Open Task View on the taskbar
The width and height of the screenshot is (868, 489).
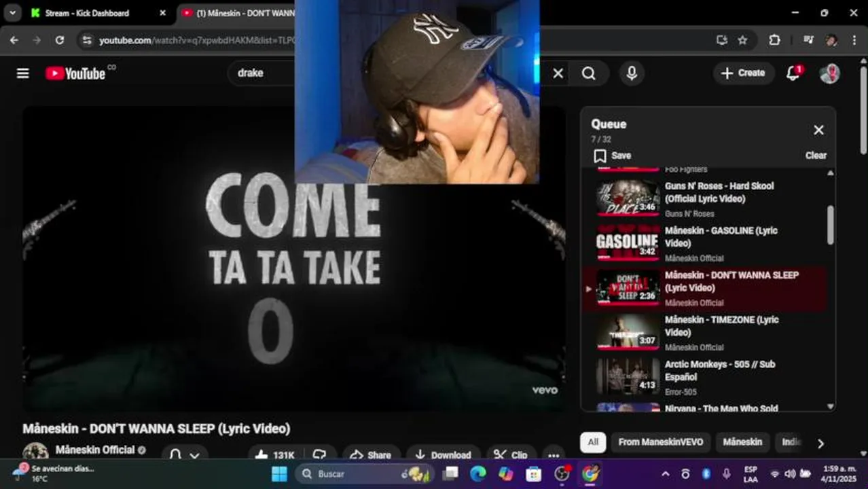(450, 474)
